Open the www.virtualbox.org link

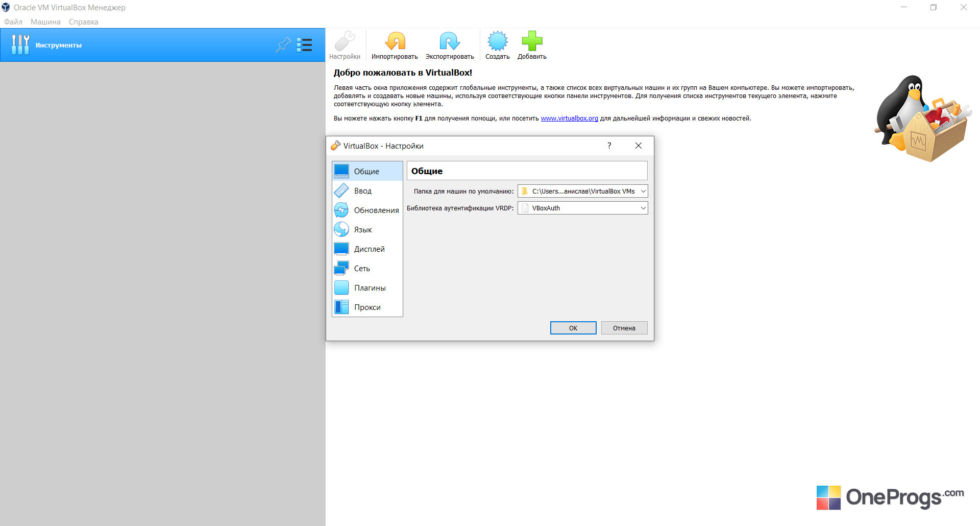pos(569,118)
